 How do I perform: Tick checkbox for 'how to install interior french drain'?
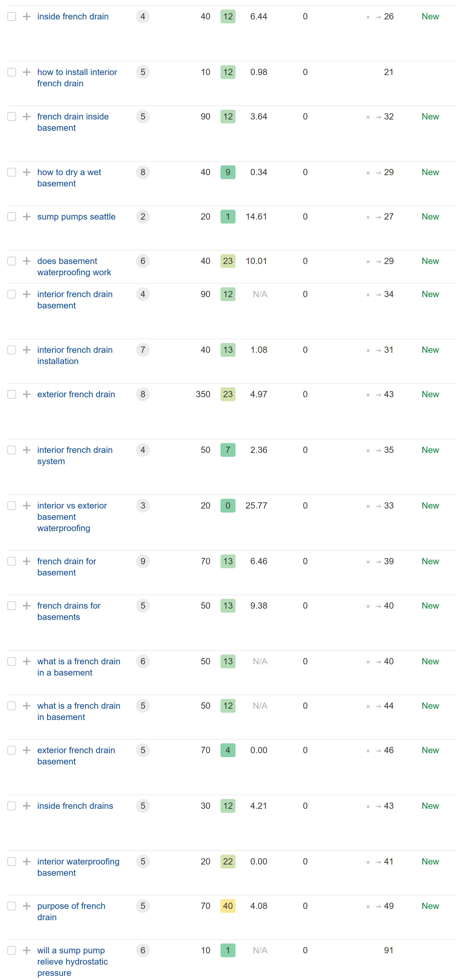point(12,72)
